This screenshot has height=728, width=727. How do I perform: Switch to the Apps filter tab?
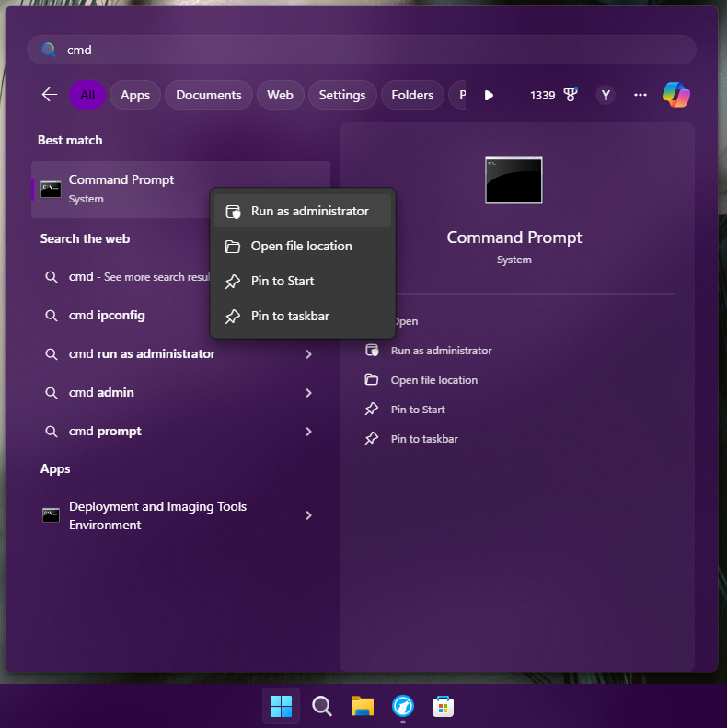[x=135, y=95]
